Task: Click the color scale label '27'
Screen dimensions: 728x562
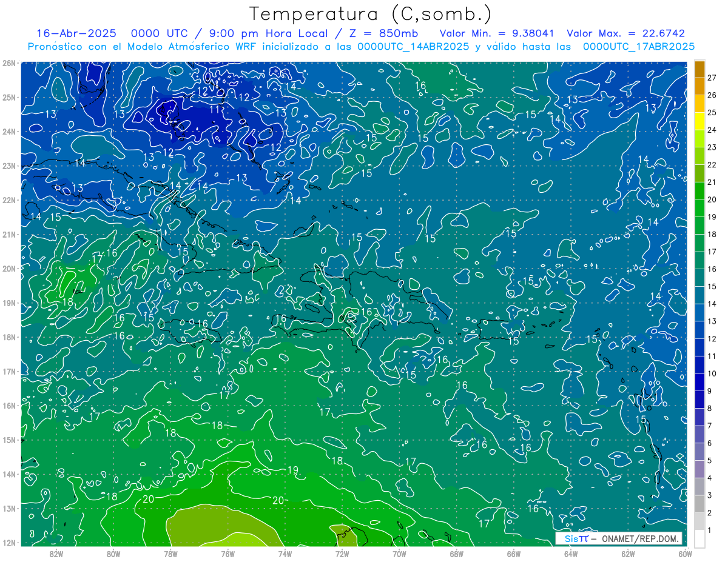Action: [x=712, y=78]
